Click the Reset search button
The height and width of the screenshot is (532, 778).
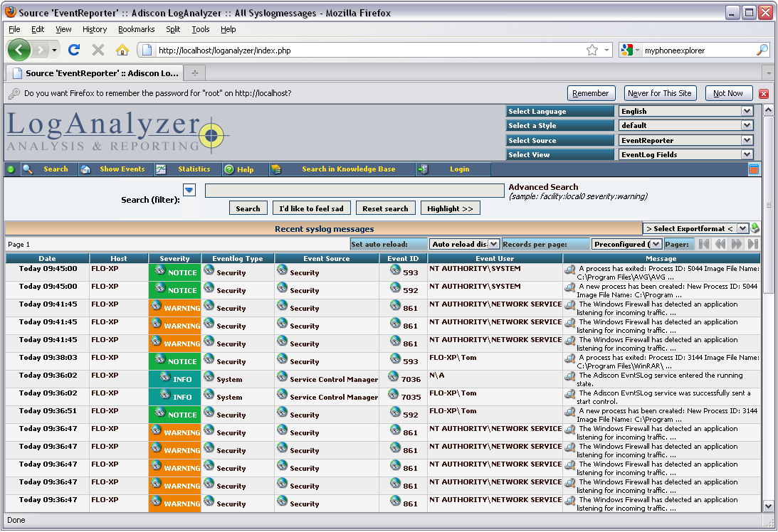click(385, 208)
